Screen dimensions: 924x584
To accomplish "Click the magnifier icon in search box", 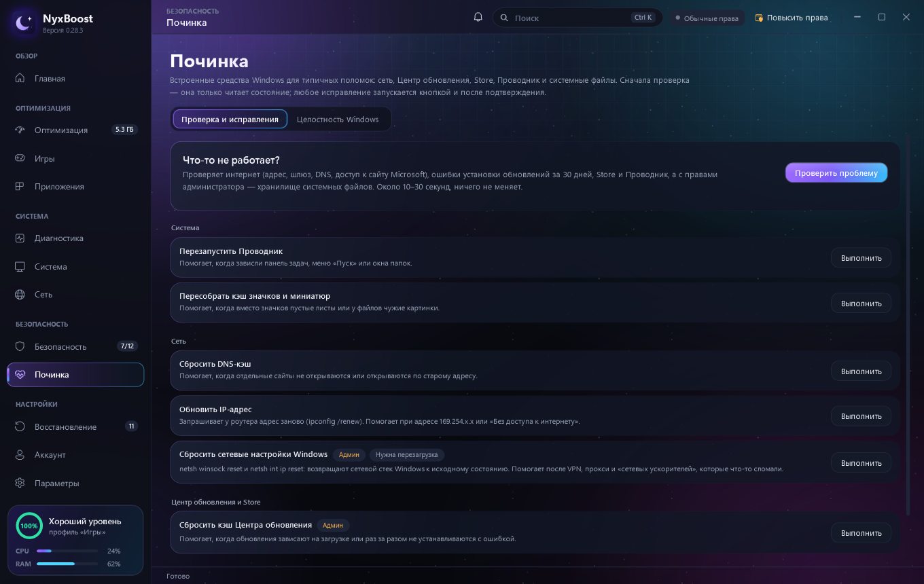I will (504, 18).
